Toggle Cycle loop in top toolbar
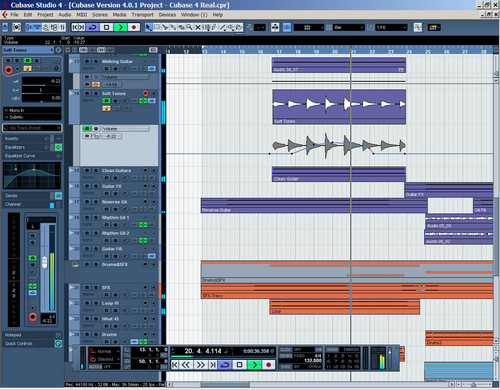The image size is (500, 390). coord(93,27)
